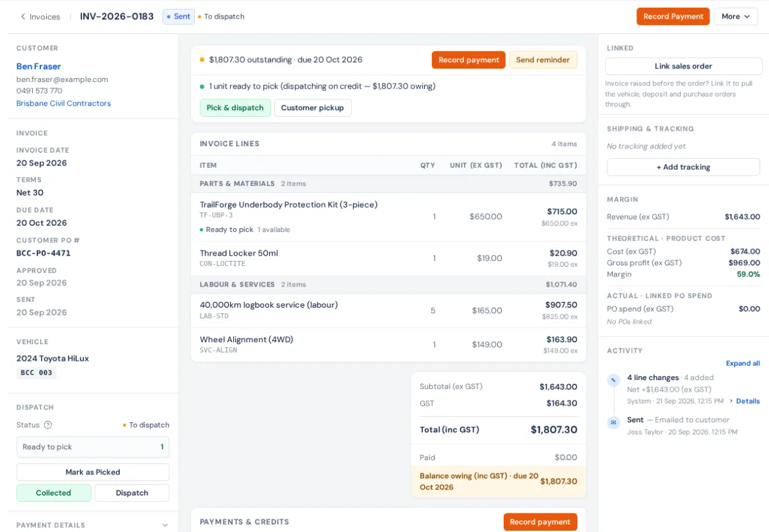Click + Add tracking button
This screenshot has width=769, height=532.
coord(683,167)
